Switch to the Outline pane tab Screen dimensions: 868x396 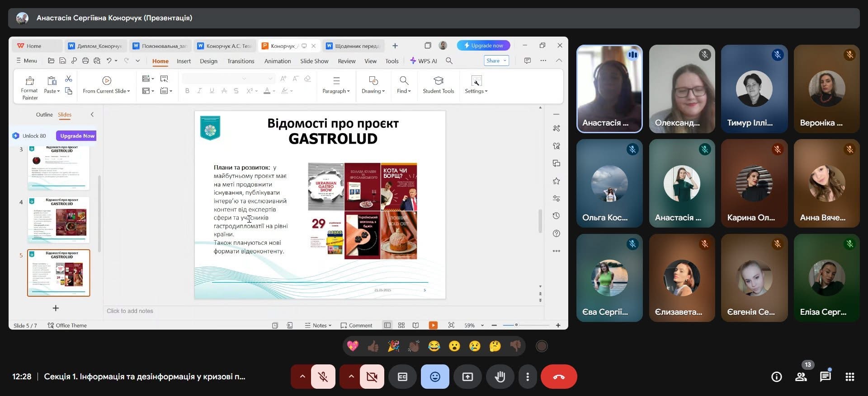pyautogui.click(x=44, y=115)
